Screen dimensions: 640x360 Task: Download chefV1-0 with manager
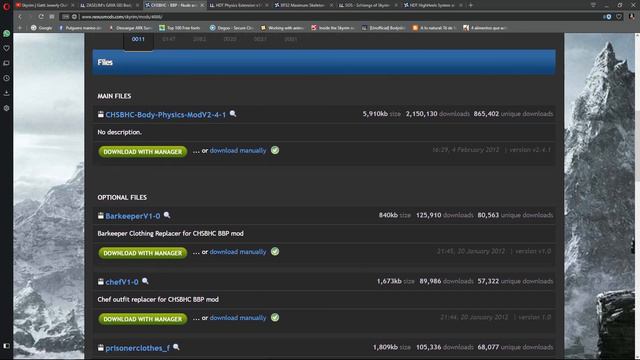point(142,319)
